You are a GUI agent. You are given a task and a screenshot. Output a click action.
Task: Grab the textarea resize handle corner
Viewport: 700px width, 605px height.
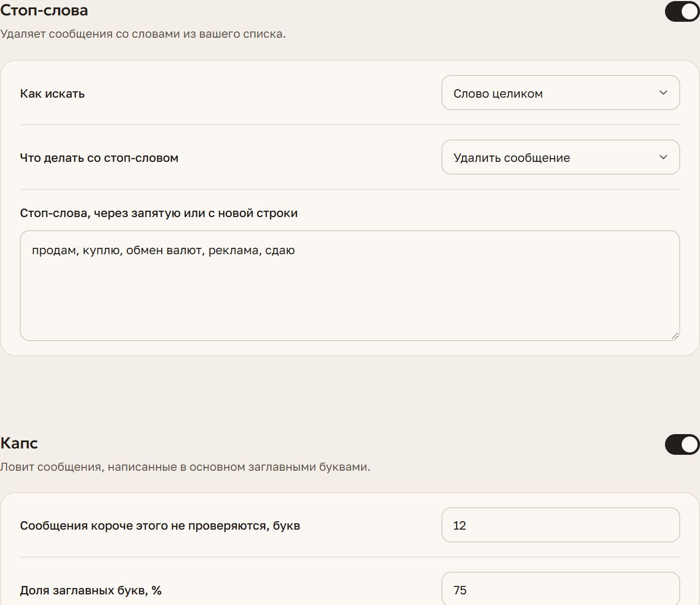click(x=675, y=335)
